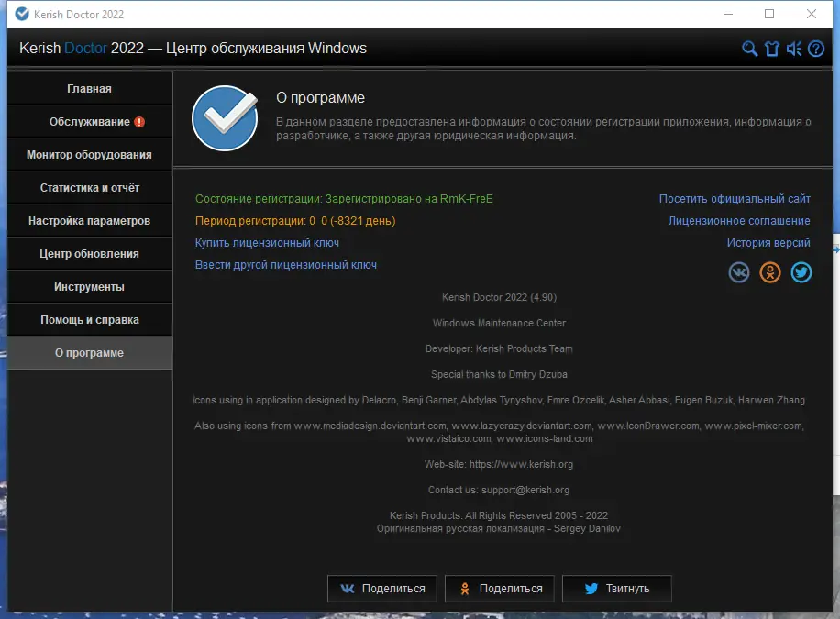This screenshot has height=619, width=840.
Task: Click the All Rights Reserved 2005 - 2022 line
Action: (499, 515)
